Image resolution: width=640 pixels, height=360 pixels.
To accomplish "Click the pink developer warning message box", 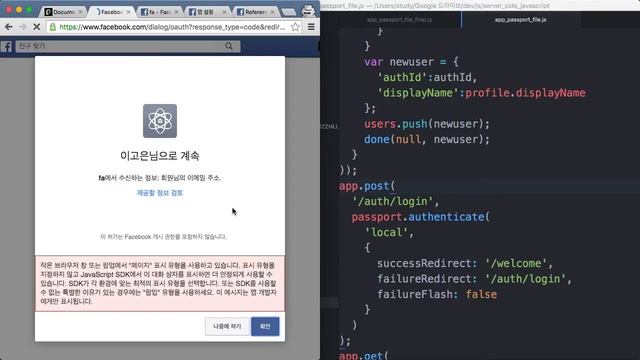I will pos(160,283).
